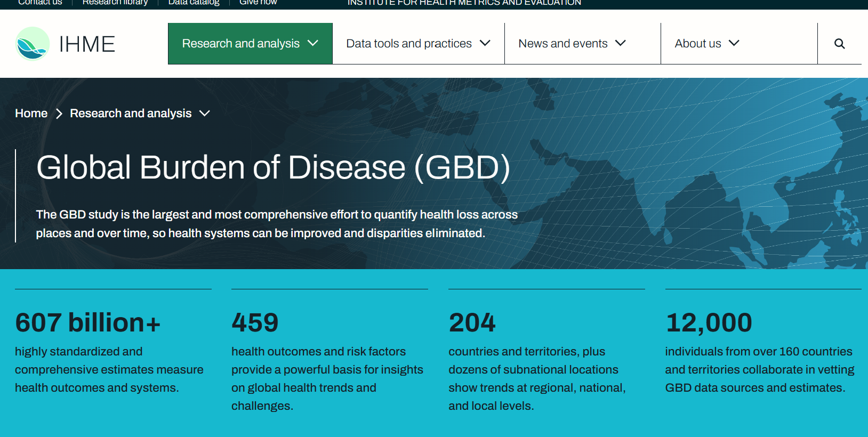868x437 pixels.
Task: Click the 607 billion+ statistic
Action: 88,323
